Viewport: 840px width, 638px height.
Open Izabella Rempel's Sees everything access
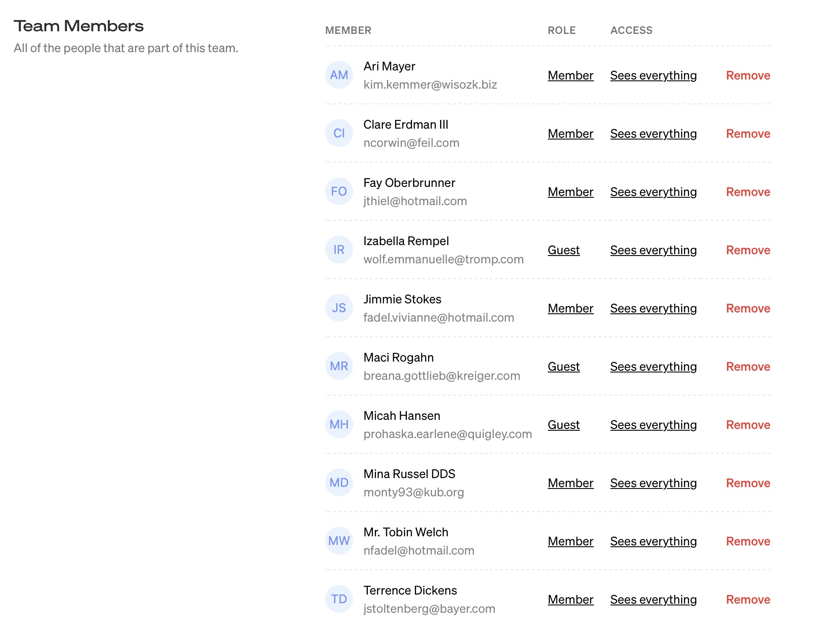click(653, 250)
